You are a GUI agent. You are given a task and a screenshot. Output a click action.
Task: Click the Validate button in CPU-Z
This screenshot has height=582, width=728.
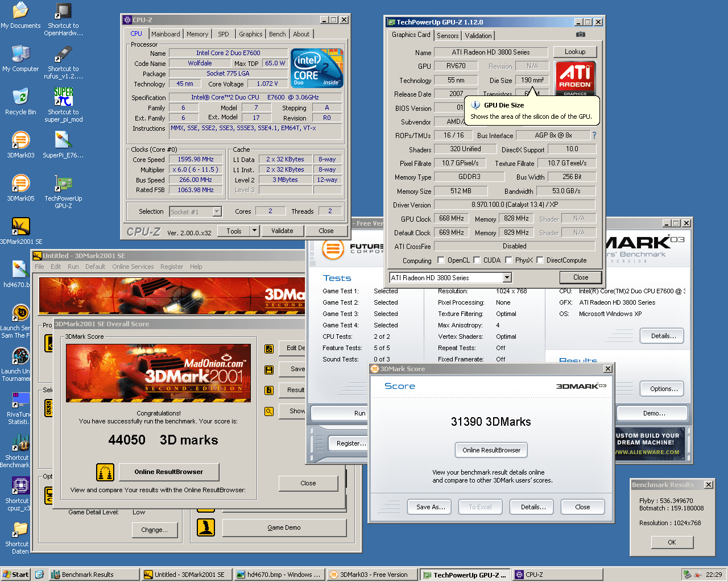(282, 231)
